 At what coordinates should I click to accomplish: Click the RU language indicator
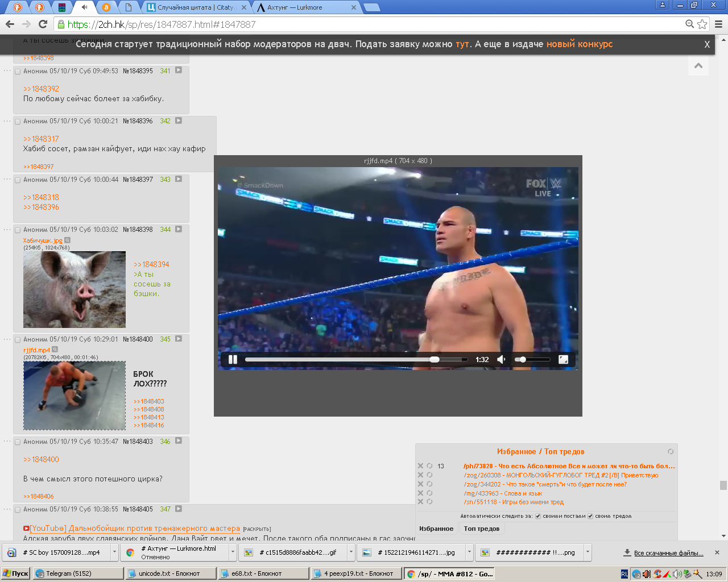click(624, 574)
